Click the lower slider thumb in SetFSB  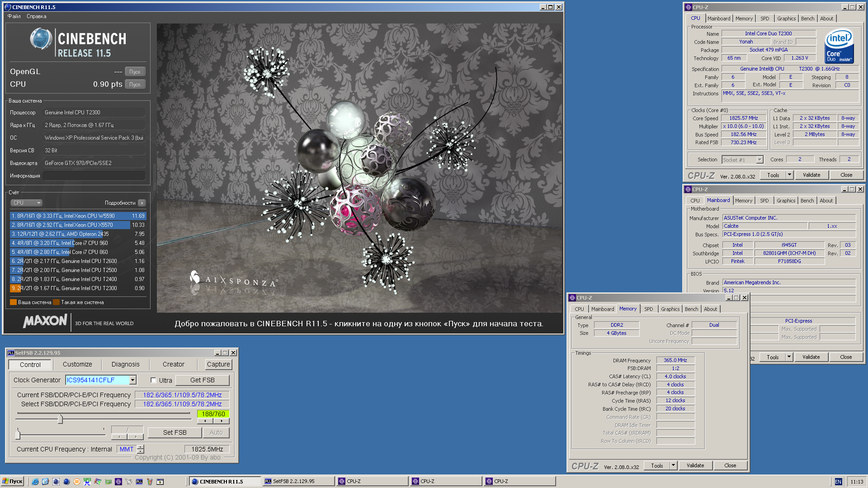click(x=18, y=435)
